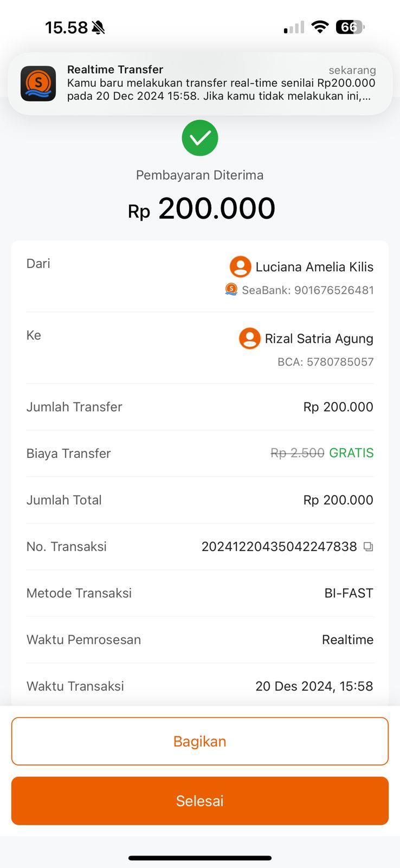Tap the green GRATIS transfer fee label
Screen dimensions: 400x868
[x=351, y=453]
